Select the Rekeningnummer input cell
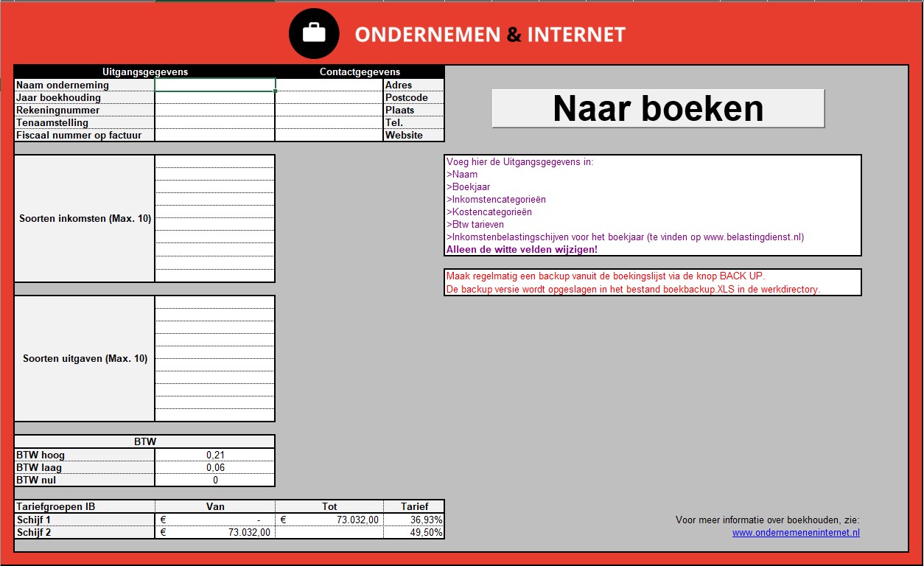The height and width of the screenshot is (566, 924). point(214,110)
